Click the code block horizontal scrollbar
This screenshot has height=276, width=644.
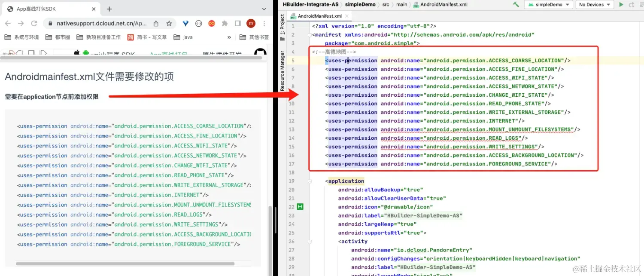(x=125, y=264)
